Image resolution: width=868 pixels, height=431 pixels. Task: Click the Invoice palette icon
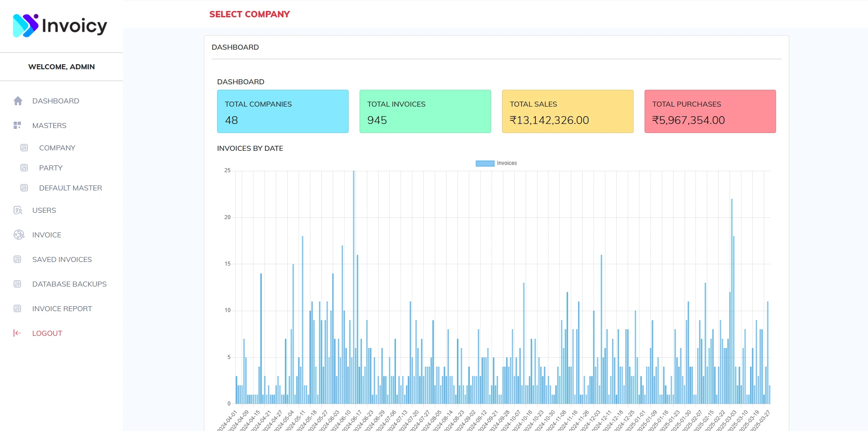click(x=19, y=235)
